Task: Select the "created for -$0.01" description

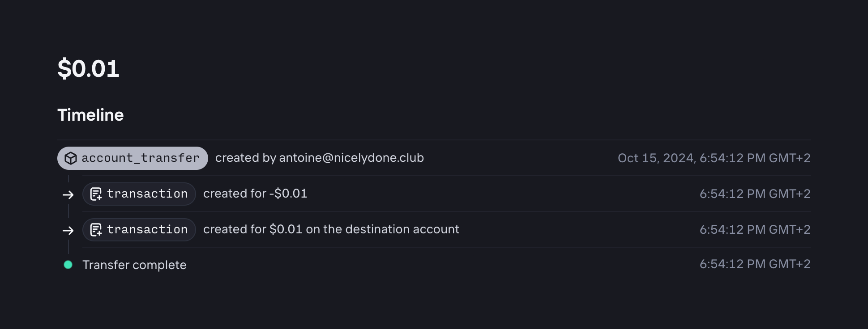Action: point(255,194)
